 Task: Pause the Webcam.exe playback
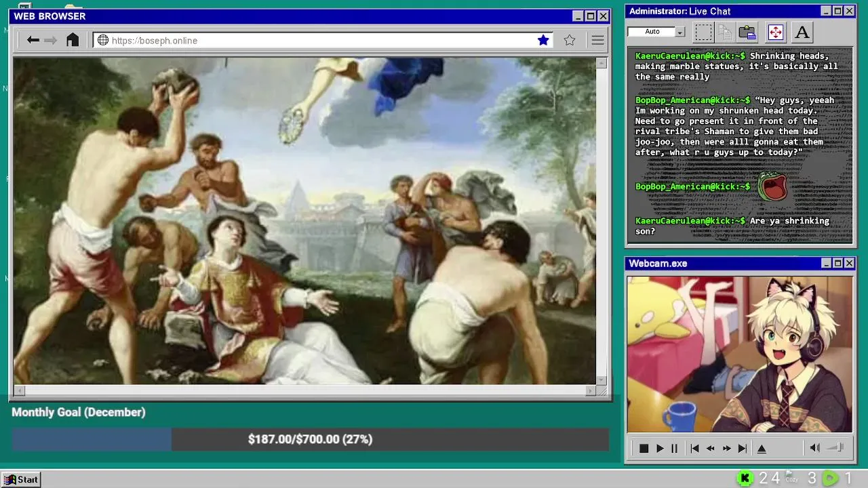point(674,448)
